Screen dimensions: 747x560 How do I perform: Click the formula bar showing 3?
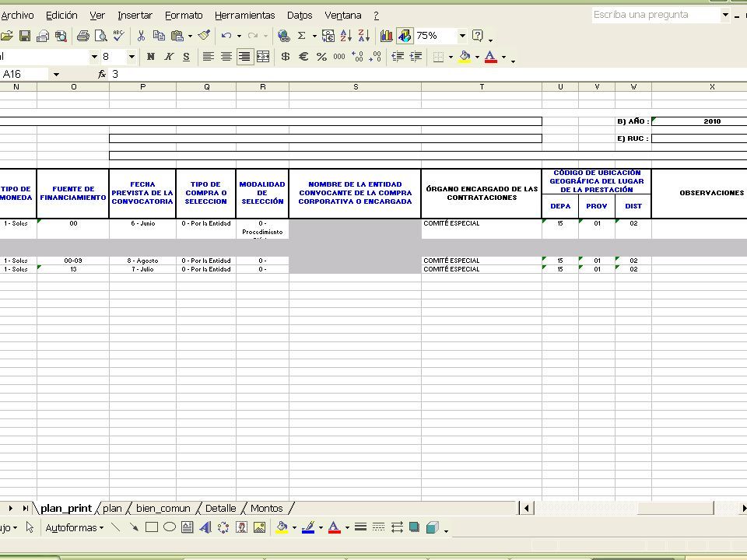click(x=426, y=75)
